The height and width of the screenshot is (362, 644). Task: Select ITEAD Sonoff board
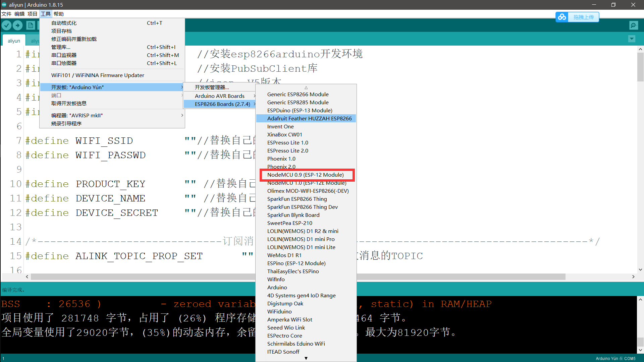306,352
